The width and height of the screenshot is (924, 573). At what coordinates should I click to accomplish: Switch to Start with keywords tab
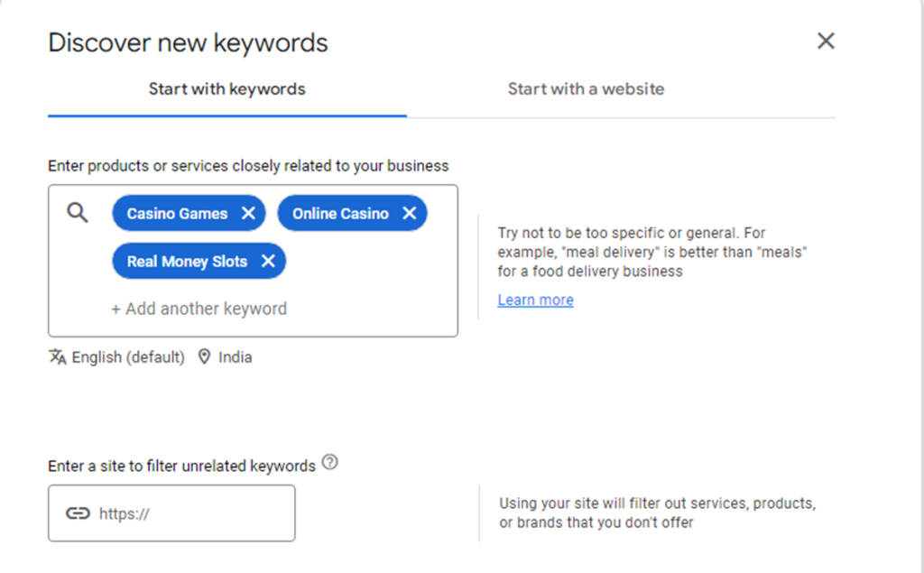coord(226,89)
